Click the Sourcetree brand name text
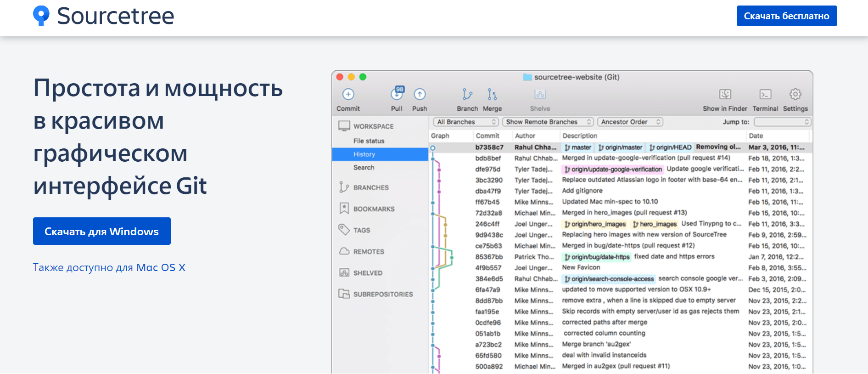868x374 pixels. coord(116,16)
